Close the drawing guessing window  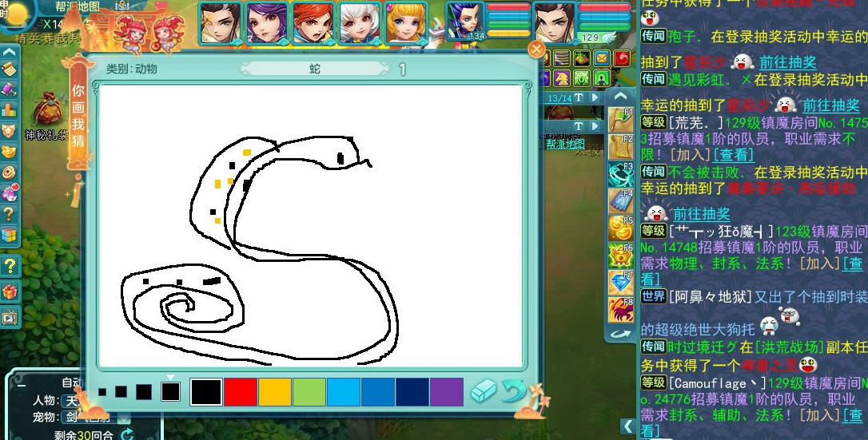[536, 50]
